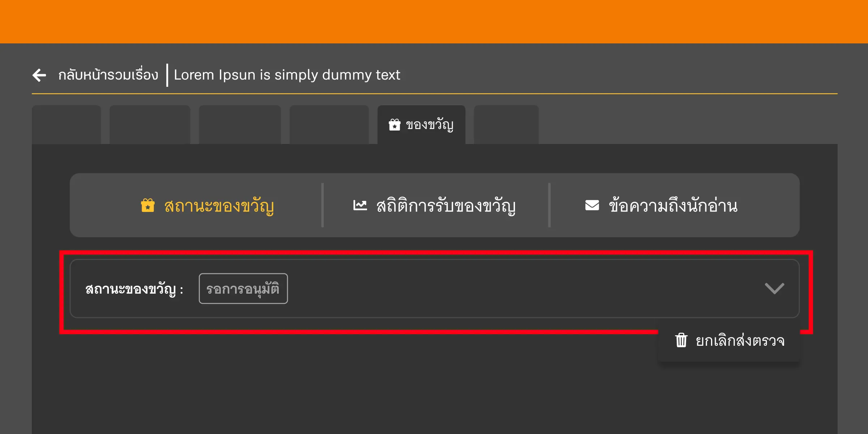Click inside the highlighted gift status panel
Screen dimensions: 868x434
click(x=434, y=288)
